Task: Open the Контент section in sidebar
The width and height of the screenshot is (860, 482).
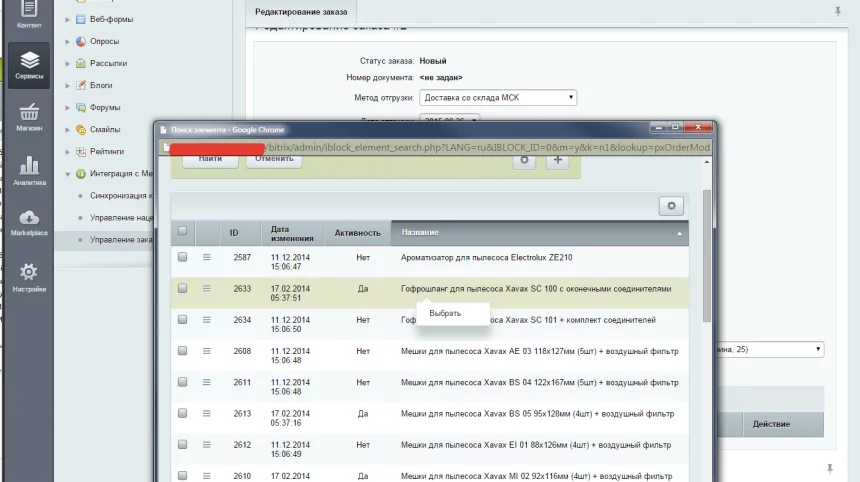Action: click(29, 13)
